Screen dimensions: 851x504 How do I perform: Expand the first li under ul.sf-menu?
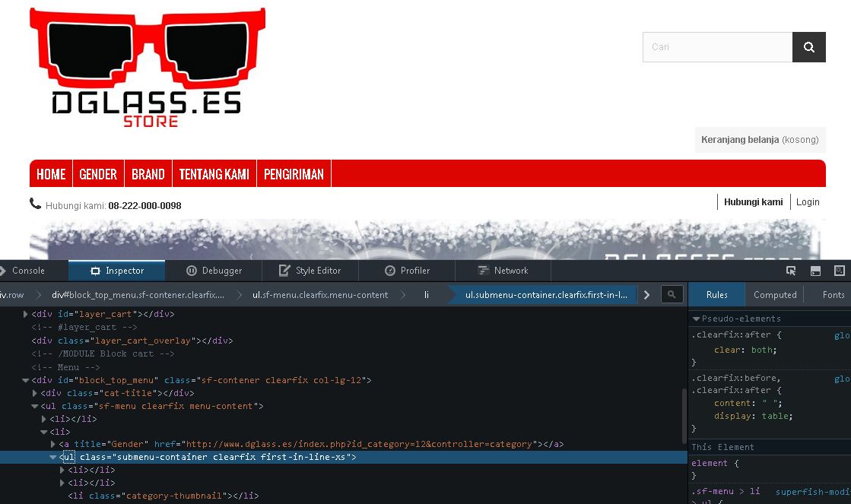point(43,420)
